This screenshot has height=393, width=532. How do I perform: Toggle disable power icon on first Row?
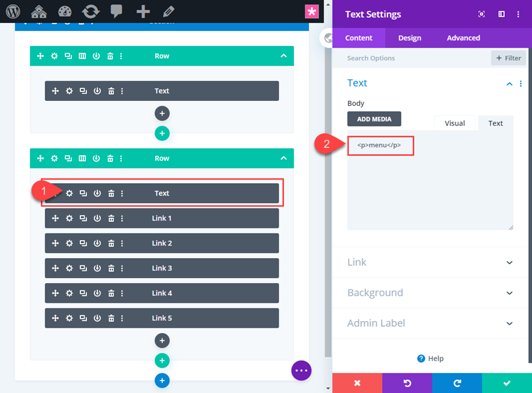pyautogui.click(x=96, y=56)
